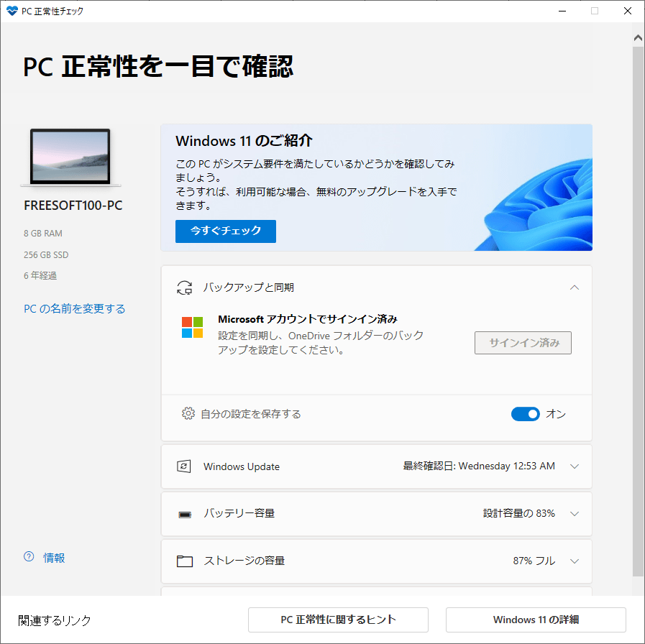Click the PC health heart icon in title bar
Image resolution: width=645 pixels, height=644 pixels.
(x=12, y=11)
